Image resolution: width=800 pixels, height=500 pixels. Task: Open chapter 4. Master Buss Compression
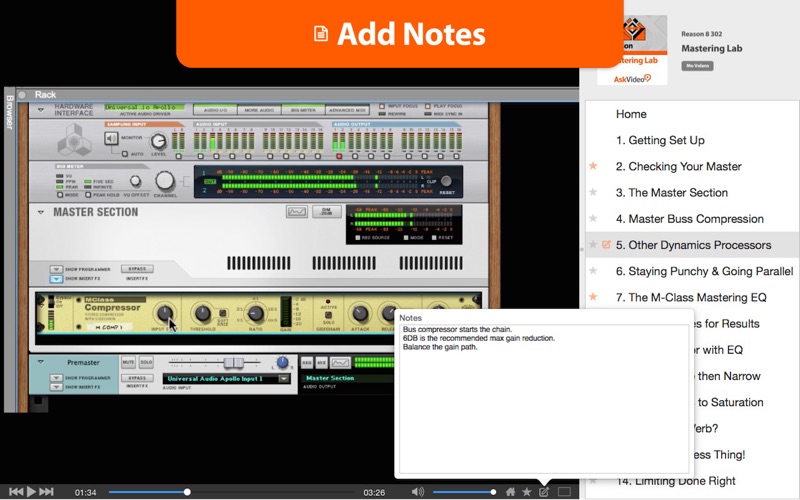690,219
